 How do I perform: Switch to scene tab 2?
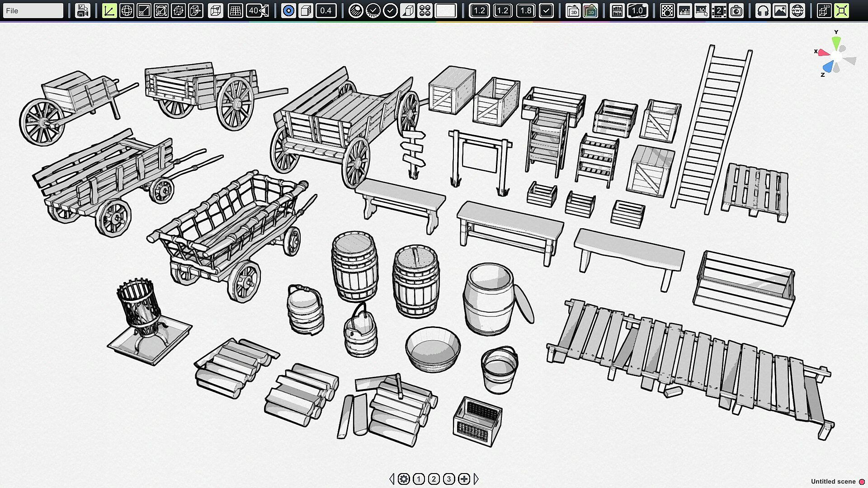click(434, 479)
